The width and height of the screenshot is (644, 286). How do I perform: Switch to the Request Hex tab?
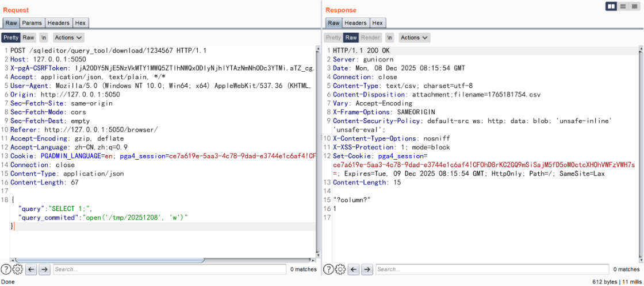80,23
